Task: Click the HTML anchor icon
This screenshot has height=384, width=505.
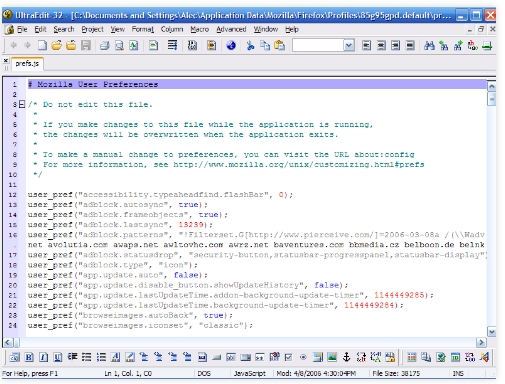Action: coord(347,357)
